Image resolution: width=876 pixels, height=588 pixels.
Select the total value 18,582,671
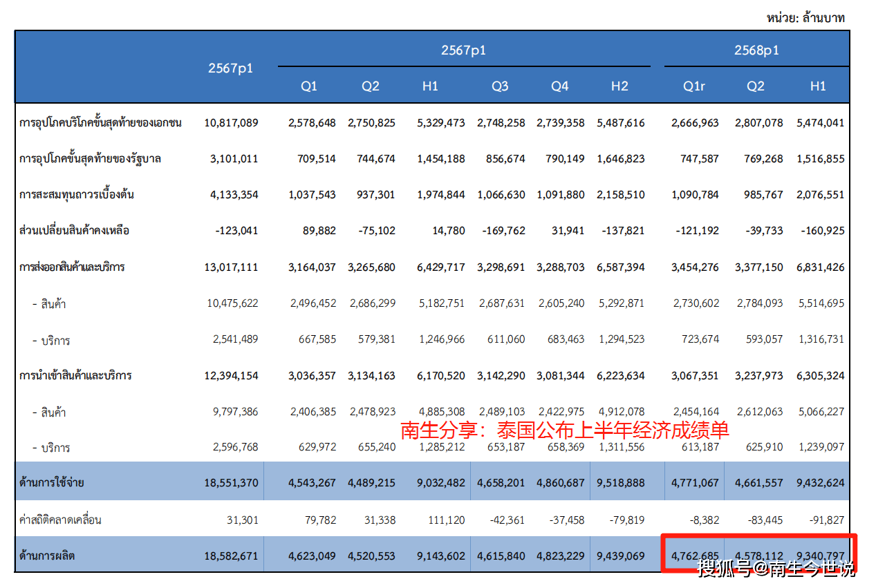point(231,556)
